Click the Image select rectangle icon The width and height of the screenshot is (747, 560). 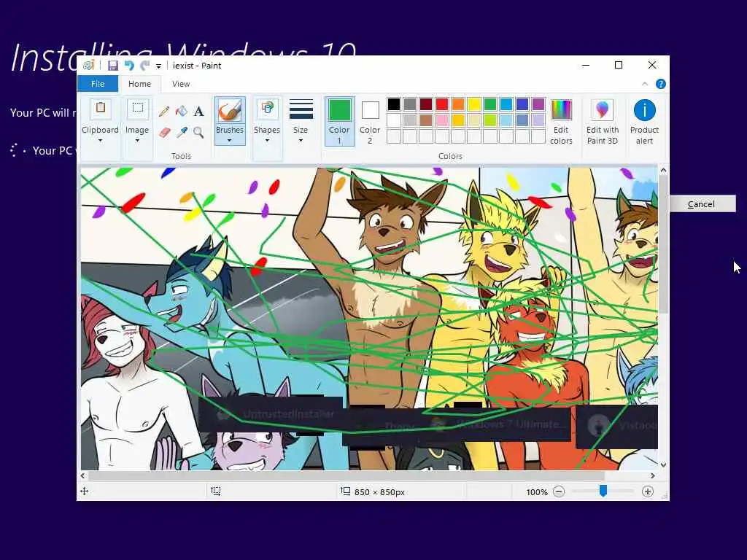coord(137,109)
